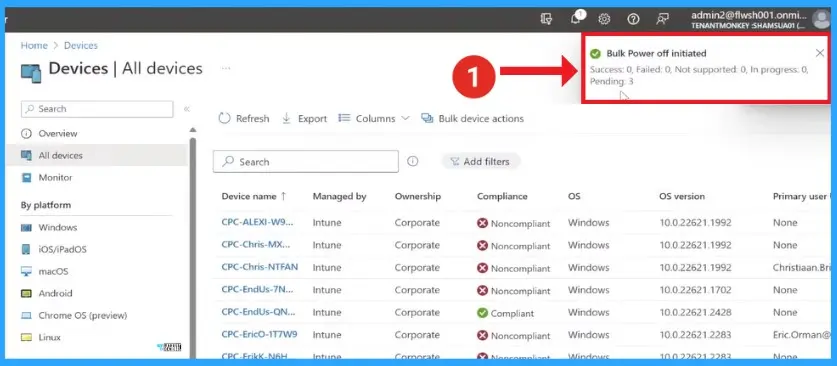Open the help question mark icon
Viewport: 837px width, 366px height.
pos(633,19)
